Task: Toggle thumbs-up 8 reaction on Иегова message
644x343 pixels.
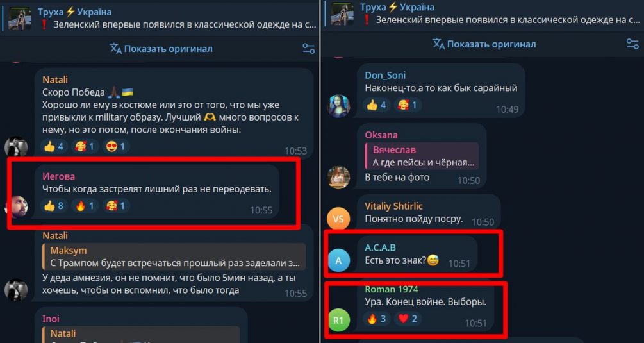Action: [x=55, y=206]
